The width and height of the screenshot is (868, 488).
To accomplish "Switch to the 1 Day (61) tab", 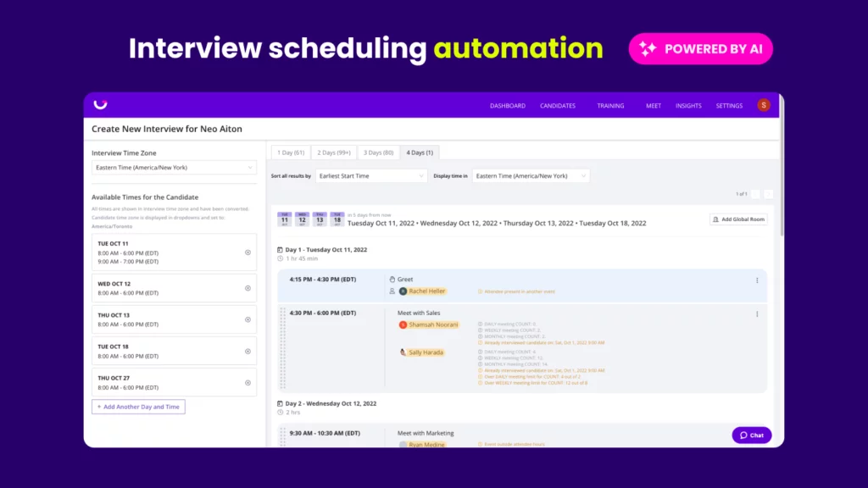I will (x=291, y=152).
